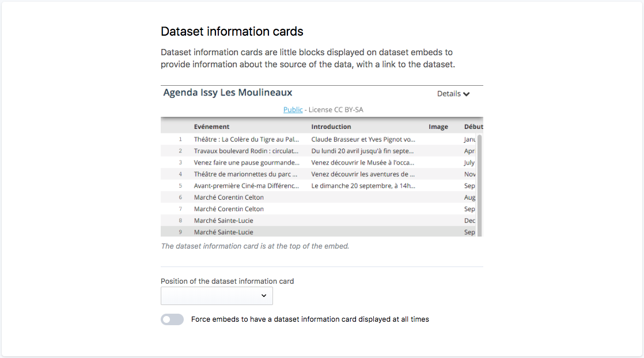Select the Théâtre de marionnettes row

[247, 174]
